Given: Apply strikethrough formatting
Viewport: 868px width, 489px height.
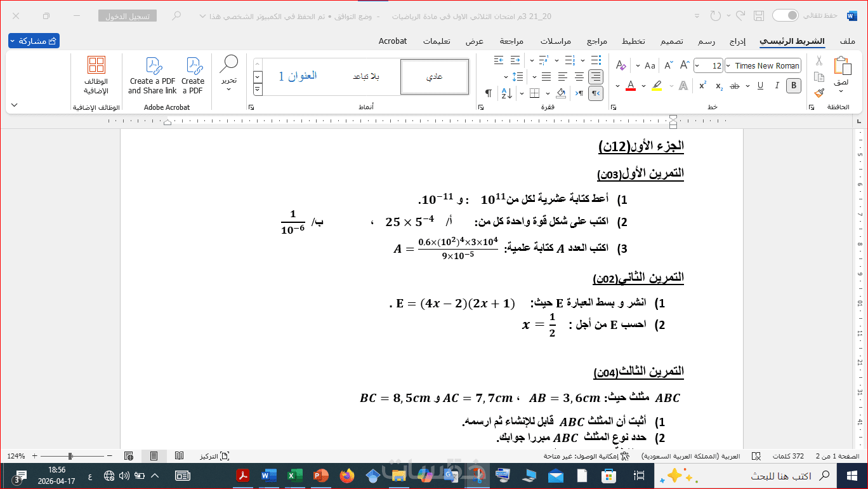Looking at the screenshot, I should click(x=735, y=86).
